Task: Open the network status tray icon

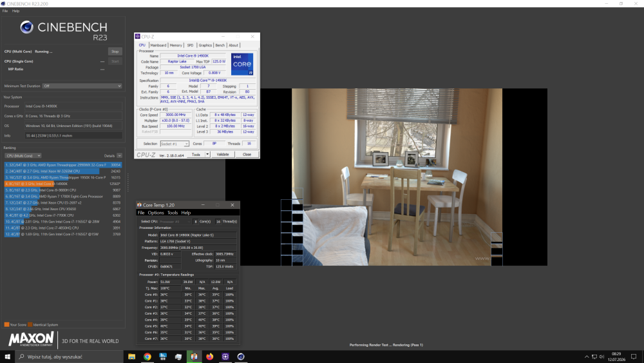Action: click(594, 357)
